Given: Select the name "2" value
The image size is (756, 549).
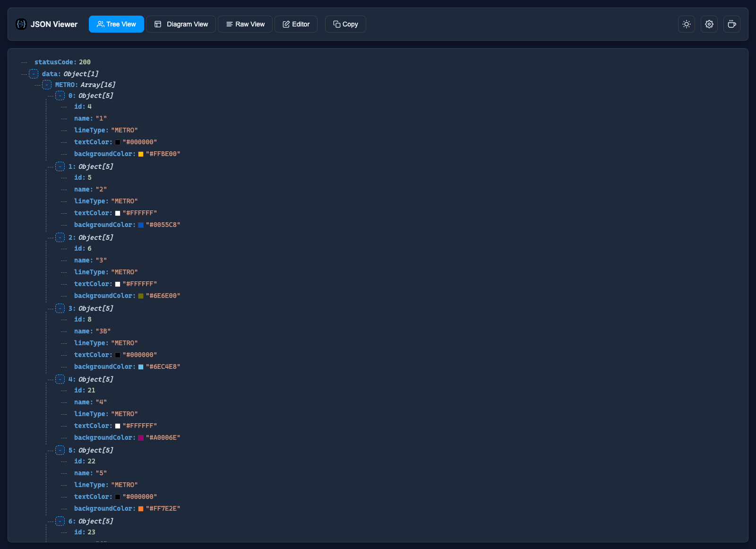Looking at the screenshot, I should (x=101, y=189).
